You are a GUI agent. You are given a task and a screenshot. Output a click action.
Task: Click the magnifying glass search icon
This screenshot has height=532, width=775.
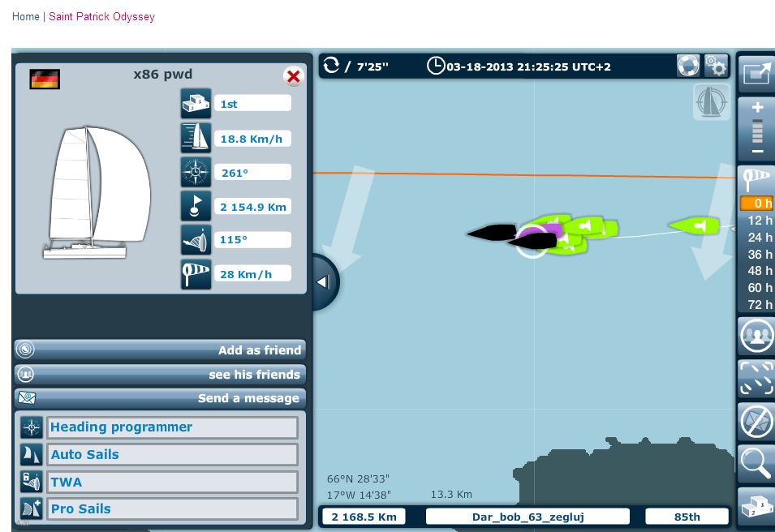click(x=756, y=463)
